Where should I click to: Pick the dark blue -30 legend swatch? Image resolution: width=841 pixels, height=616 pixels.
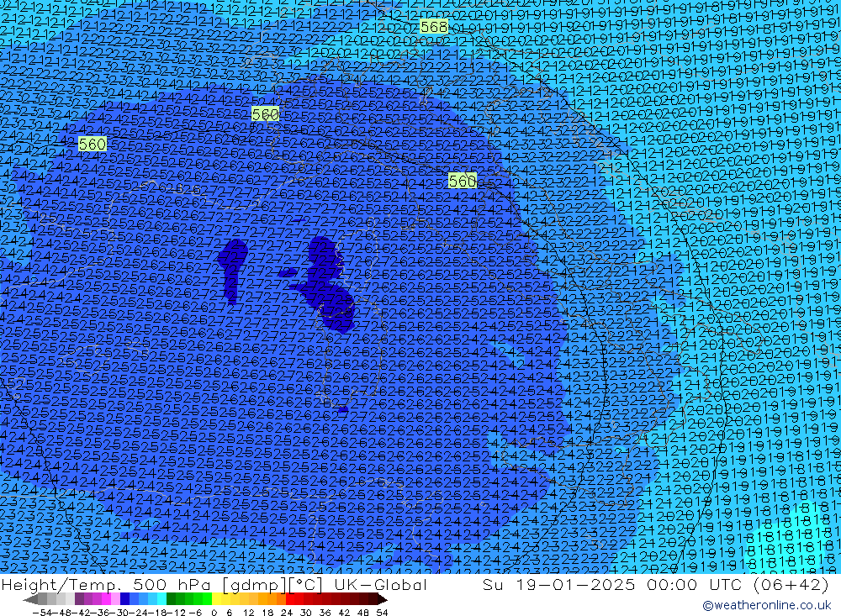coord(125,599)
